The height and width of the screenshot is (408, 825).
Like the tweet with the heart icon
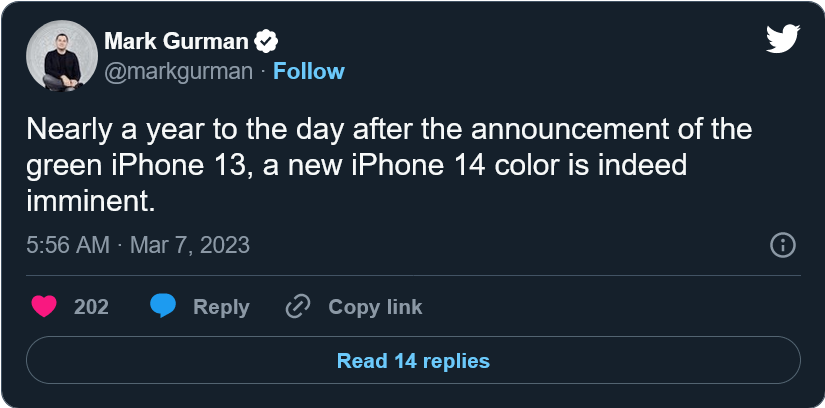tap(44, 306)
